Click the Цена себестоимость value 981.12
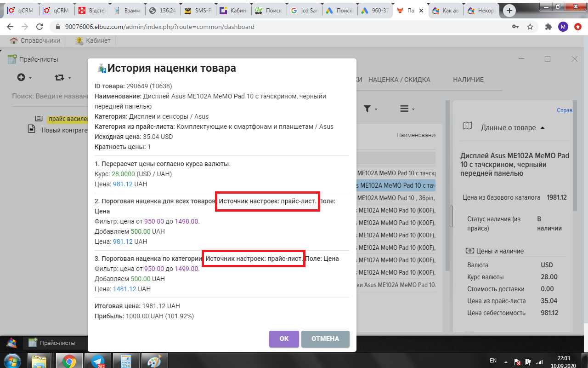Screen dimensions: 588x368 pos(549,313)
